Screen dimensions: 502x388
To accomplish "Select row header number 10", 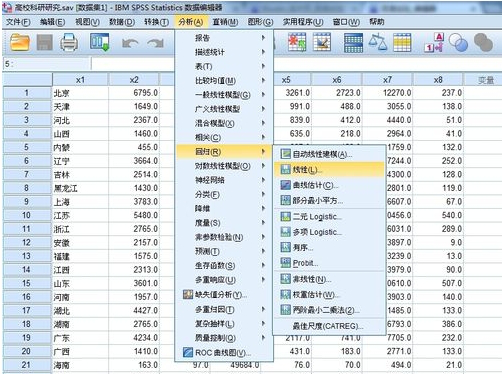I will 27,215.
